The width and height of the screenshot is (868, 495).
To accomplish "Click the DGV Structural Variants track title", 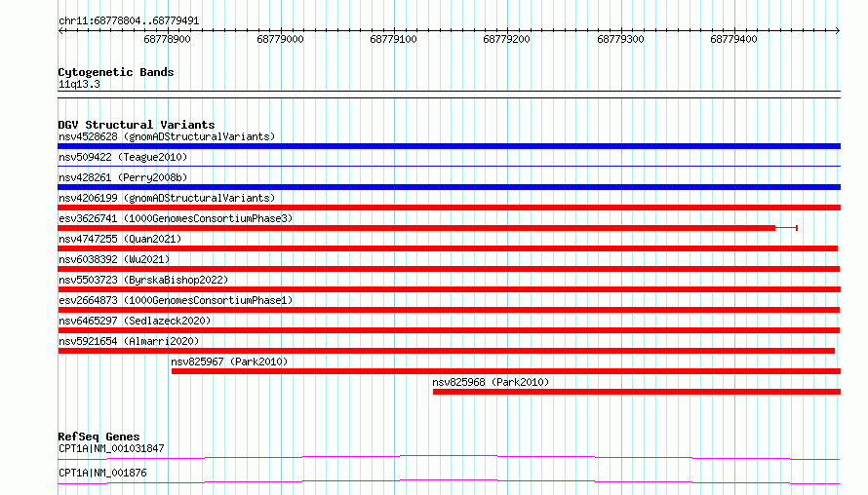I will coord(137,125).
